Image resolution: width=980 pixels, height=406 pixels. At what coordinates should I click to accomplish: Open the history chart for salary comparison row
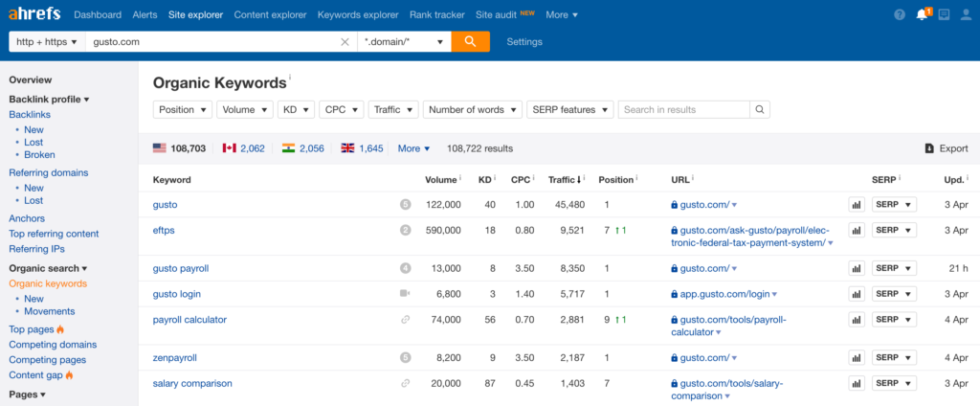[x=857, y=383]
